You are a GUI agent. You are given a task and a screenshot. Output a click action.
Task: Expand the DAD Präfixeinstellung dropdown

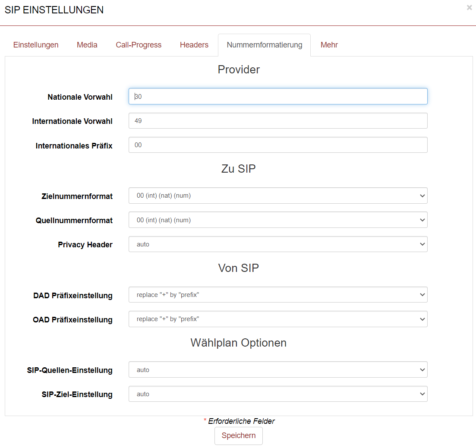coord(278,295)
